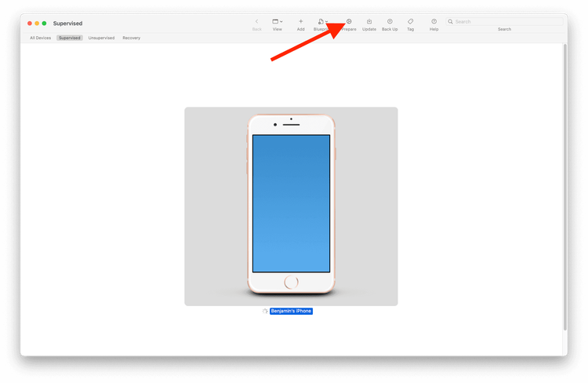
Task: Click the Update toolbar icon
Action: click(369, 21)
